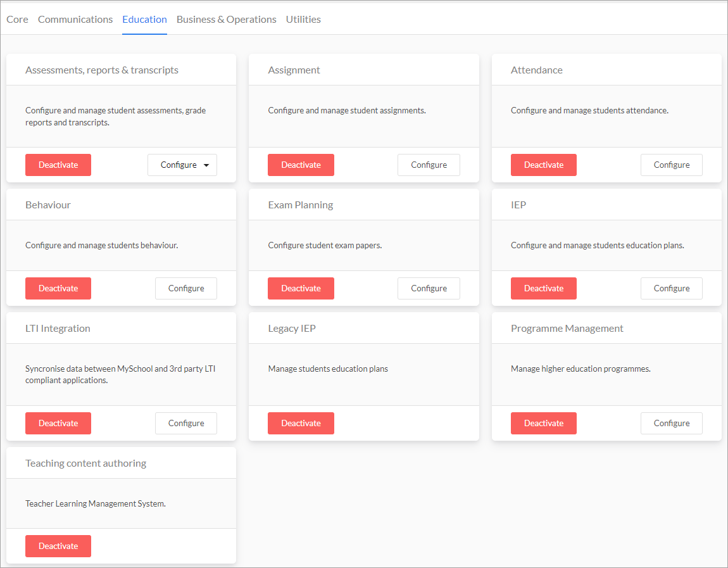Switch to the Communications tab

pos(75,20)
